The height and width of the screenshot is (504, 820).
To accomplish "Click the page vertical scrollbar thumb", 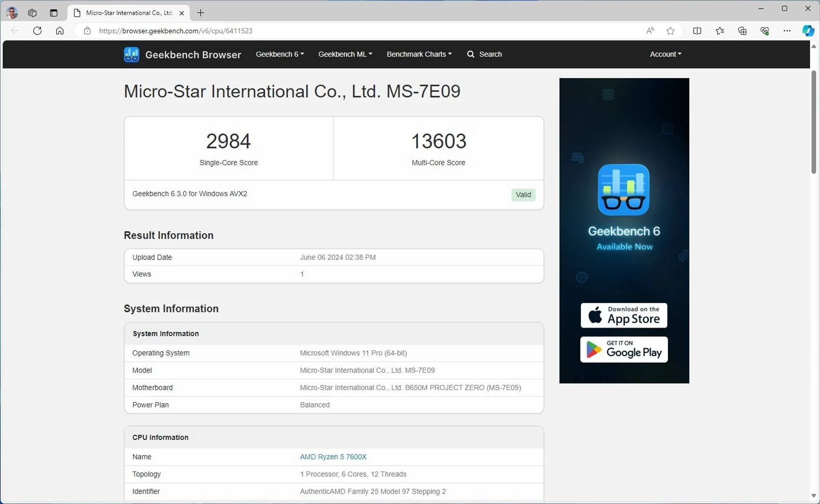I will pos(814,122).
